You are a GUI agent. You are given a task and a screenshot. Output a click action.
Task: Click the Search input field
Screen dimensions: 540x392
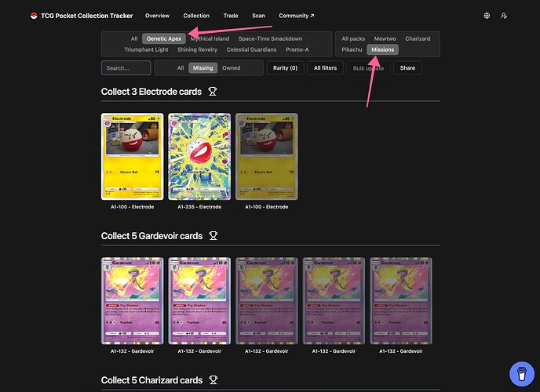coord(126,68)
